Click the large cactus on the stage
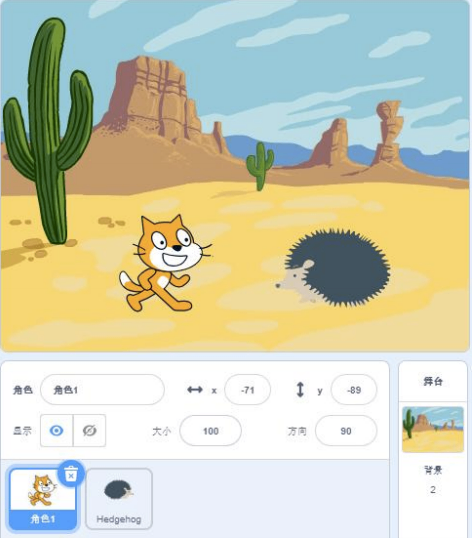Screen dimensions: 473x540 48,131
